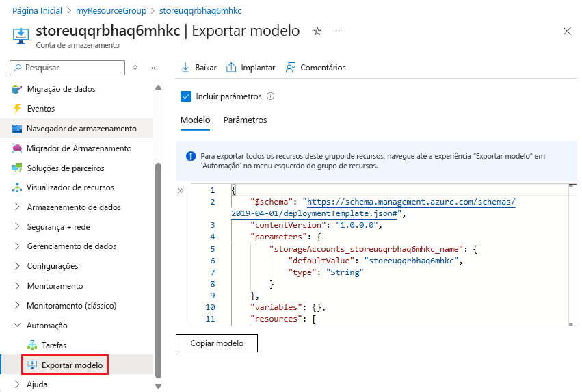Show info tooltip for Incluir parâmetros
The width and height of the screenshot is (582, 392).
click(x=271, y=96)
